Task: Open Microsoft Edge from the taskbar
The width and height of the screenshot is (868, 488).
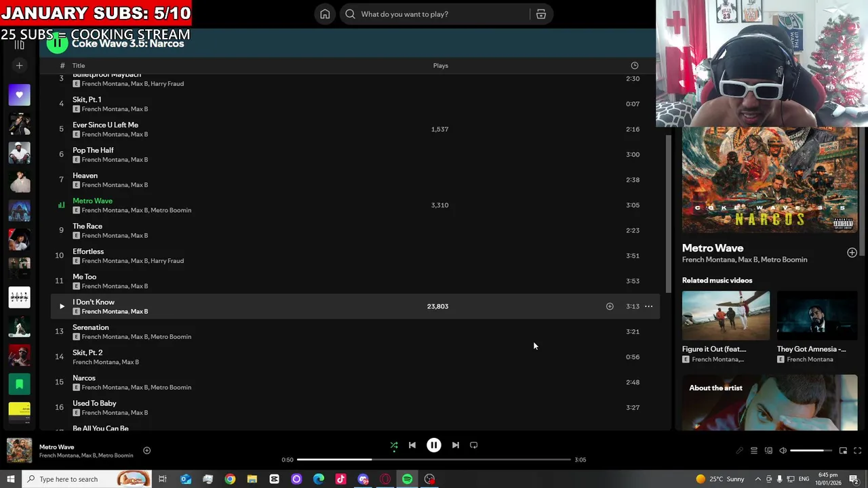Action: (x=319, y=479)
